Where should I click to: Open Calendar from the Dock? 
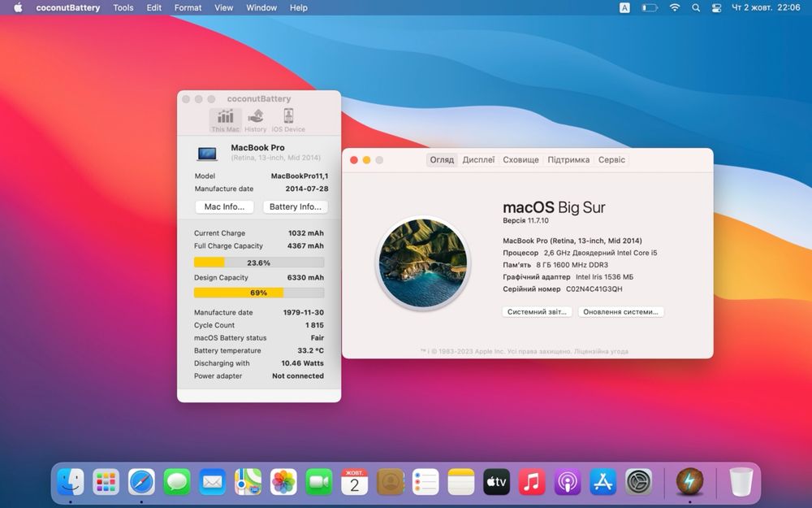pyautogui.click(x=355, y=482)
